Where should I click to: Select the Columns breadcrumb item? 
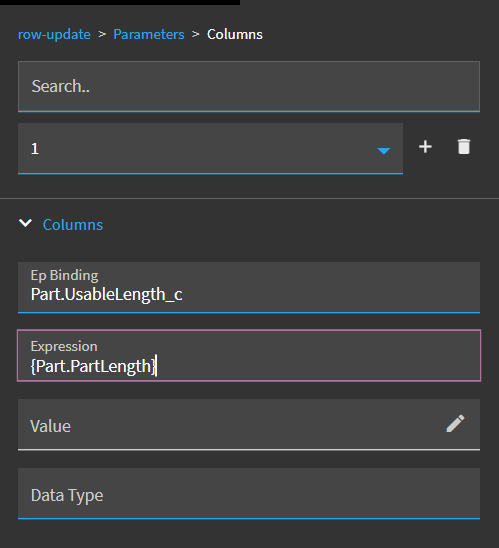tap(235, 34)
